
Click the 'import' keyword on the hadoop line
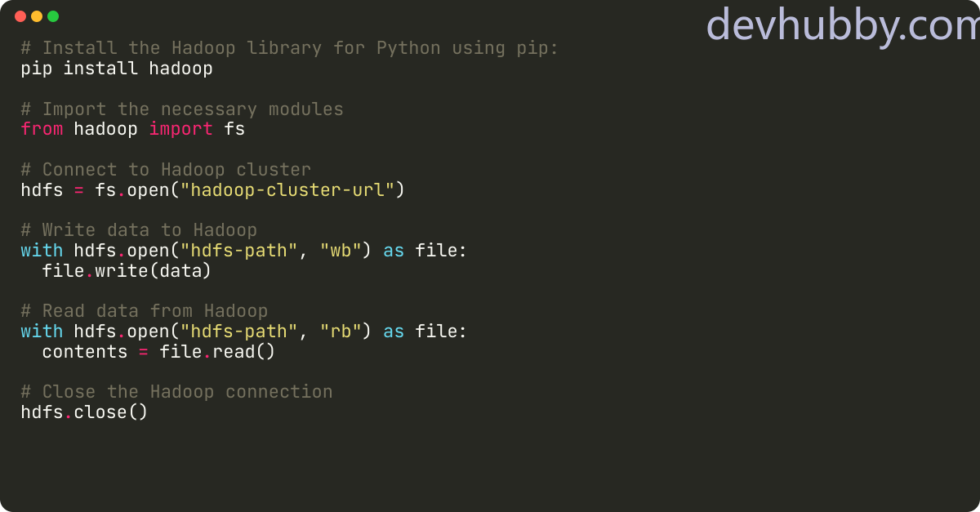click(180, 129)
